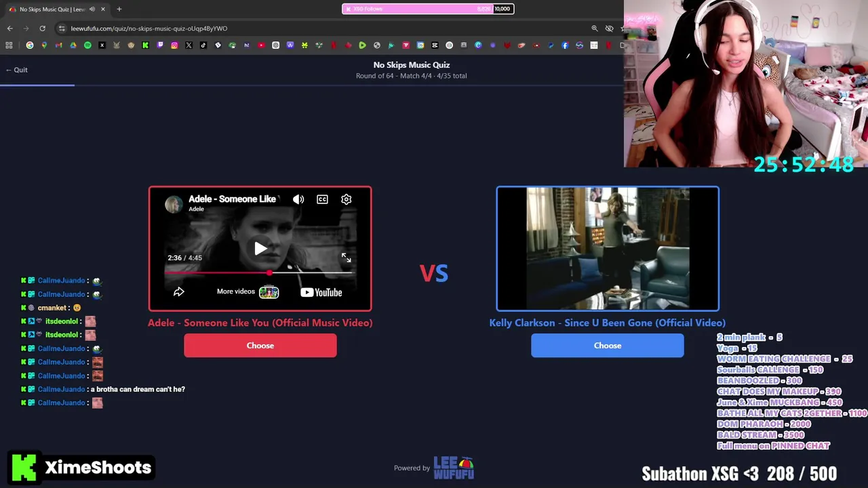Open Adele video settings gear
868x488 pixels.
pyautogui.click(x=347, y=199)
